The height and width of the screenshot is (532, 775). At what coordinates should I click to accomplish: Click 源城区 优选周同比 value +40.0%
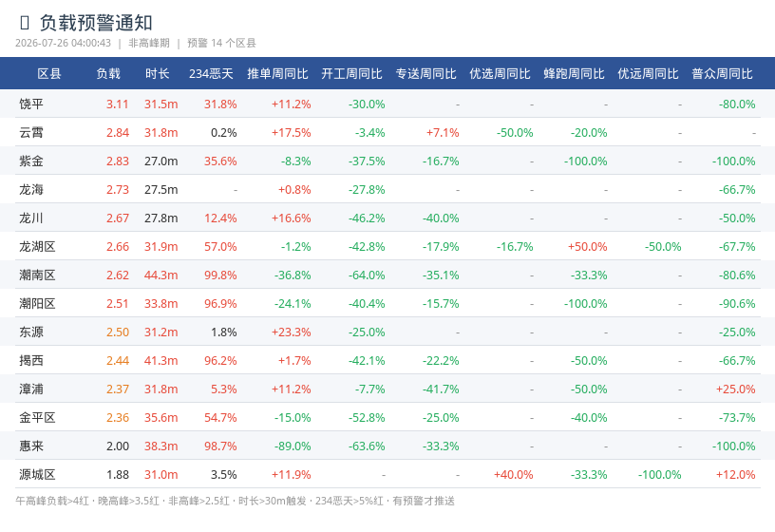tap(514, 475)
